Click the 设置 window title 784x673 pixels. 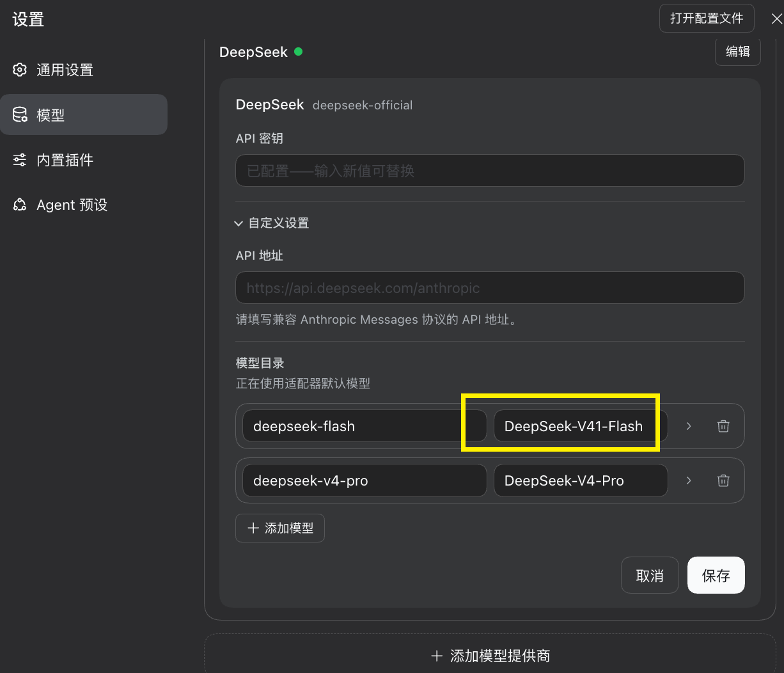tap(28, 19)
